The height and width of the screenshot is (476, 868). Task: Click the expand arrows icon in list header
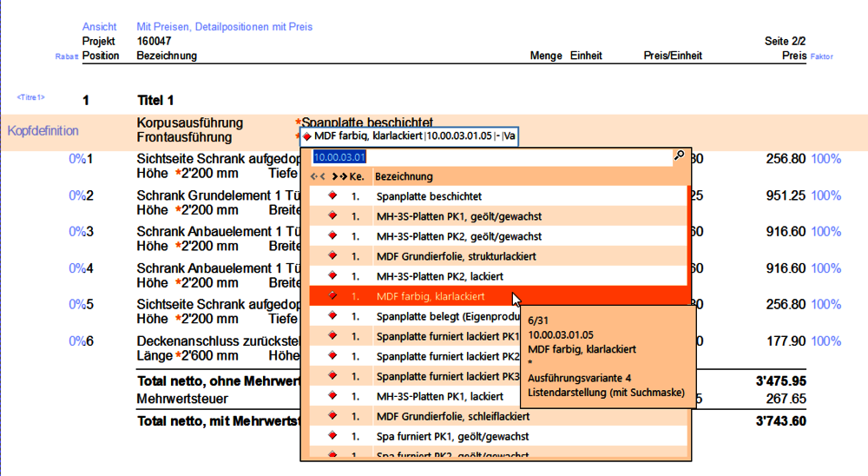pyautogui.click(x=339, y=176)
